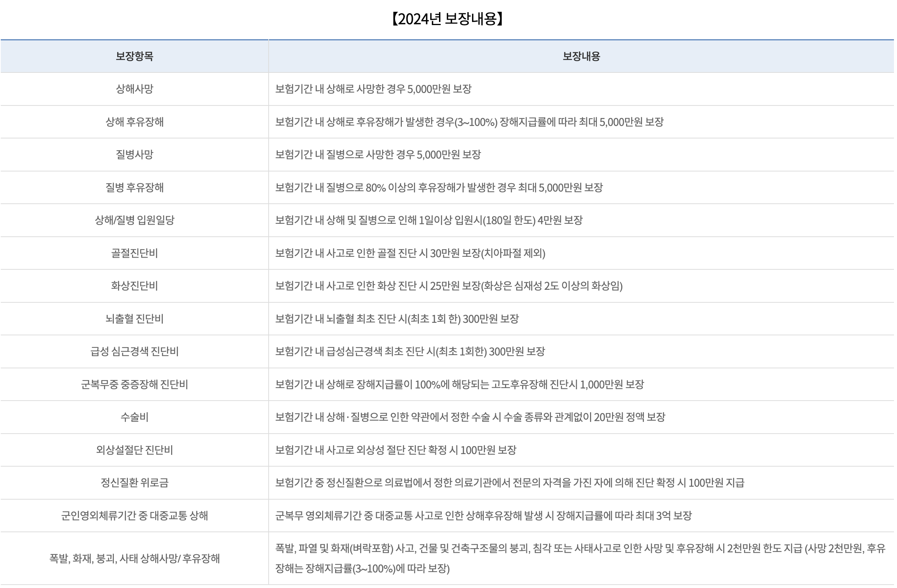This screenshot has width=897, height=588.
Task: Click the 질병 후유장해 row label
Action: 134,188
